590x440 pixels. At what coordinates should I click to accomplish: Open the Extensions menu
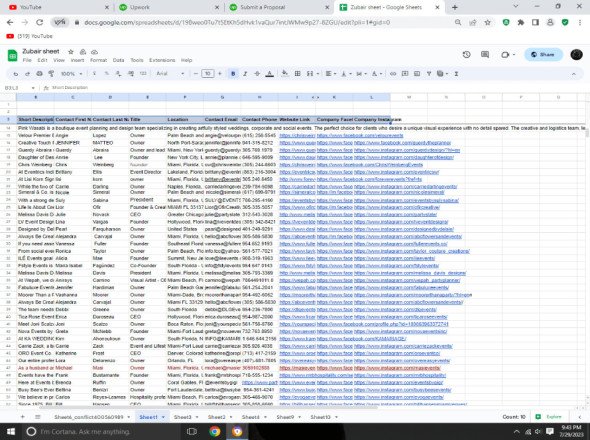[x=162, y=60]
